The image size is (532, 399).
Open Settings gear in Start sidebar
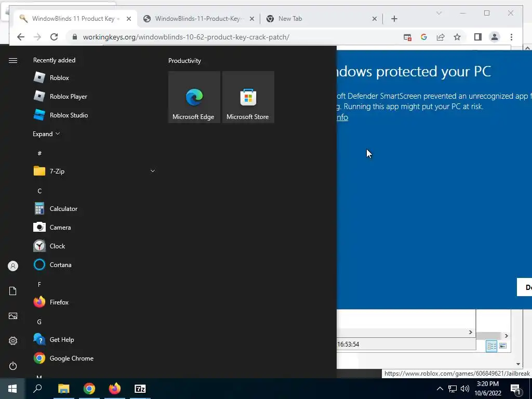tap(13, 341)
